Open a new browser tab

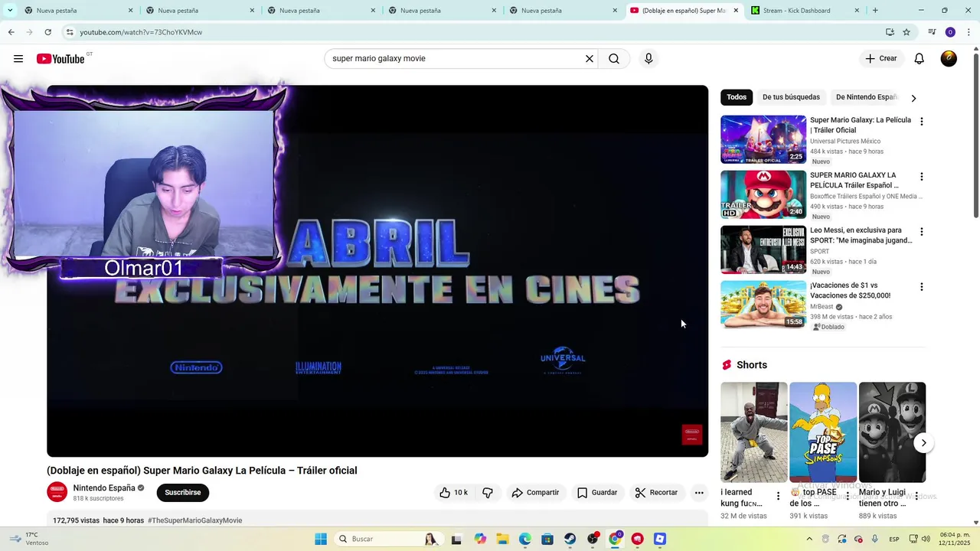(875, 11)
